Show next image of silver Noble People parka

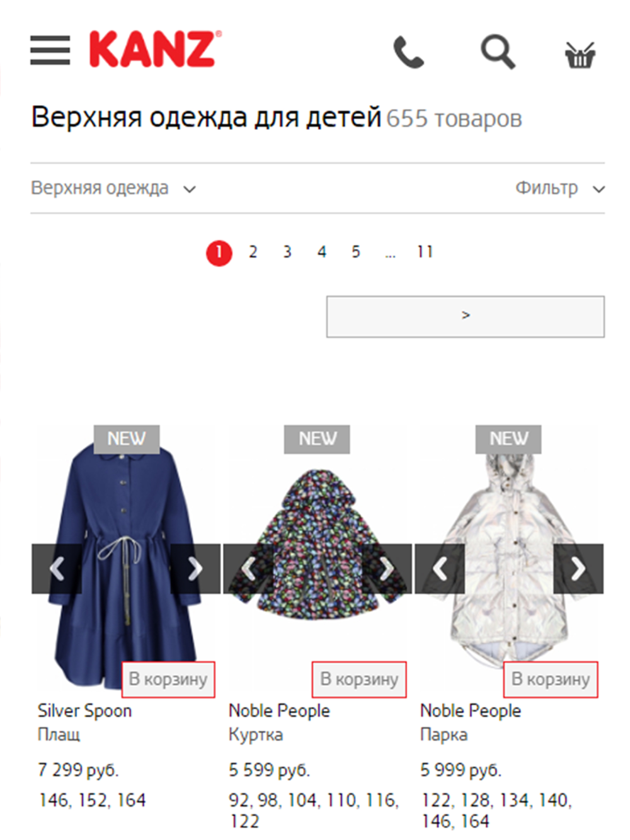coord(578,569)
